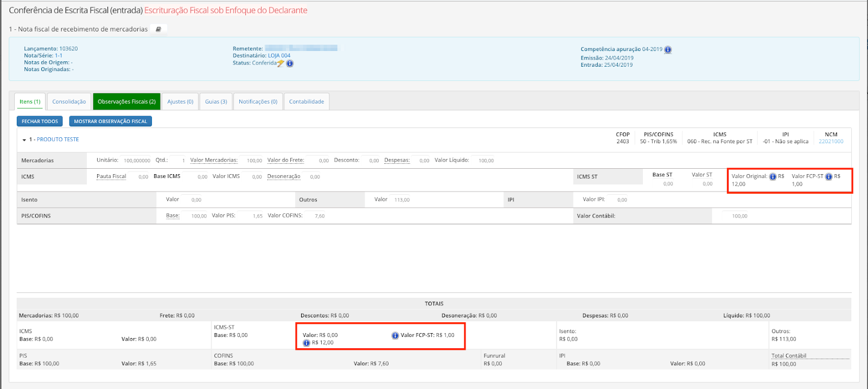Click the '060 - Rec. na Fonte por ST' text
868x389 pixels.
click(720, 142)
